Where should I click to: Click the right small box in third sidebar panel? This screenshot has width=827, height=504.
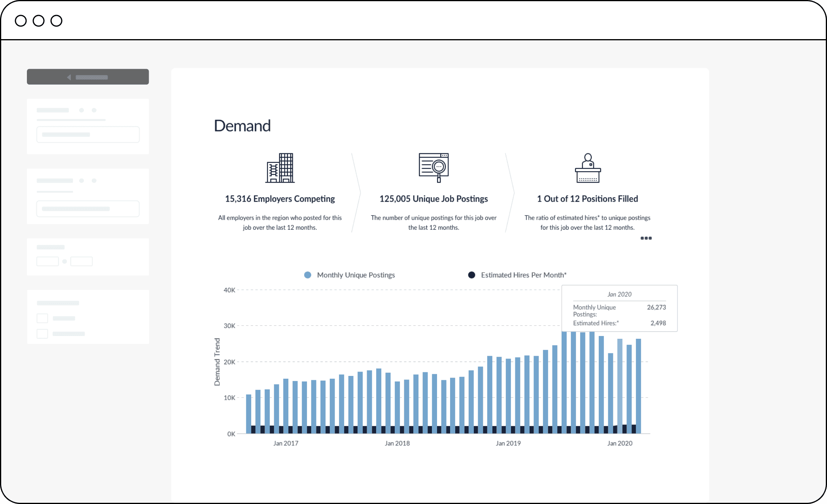coord(81,261)
